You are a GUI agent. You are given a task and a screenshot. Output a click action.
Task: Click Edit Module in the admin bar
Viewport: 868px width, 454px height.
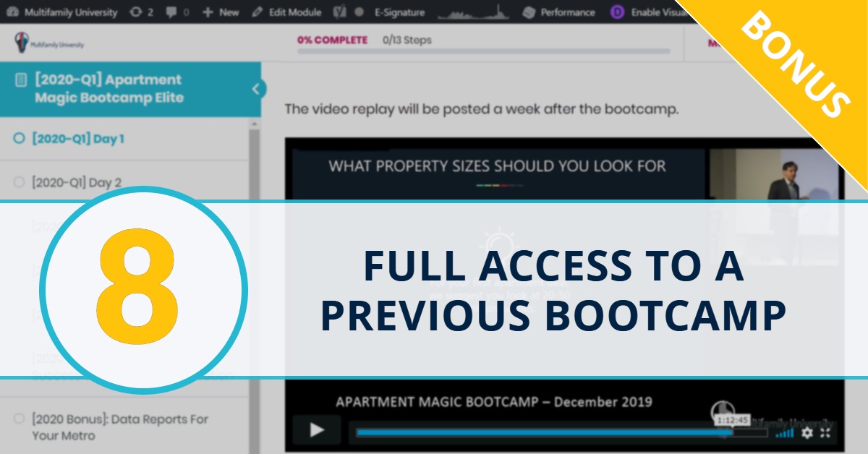(287, 12)
